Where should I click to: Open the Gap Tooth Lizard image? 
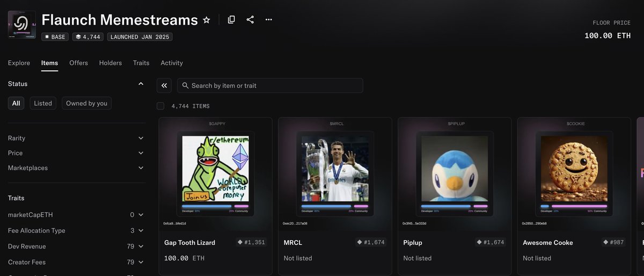(215, 169)
